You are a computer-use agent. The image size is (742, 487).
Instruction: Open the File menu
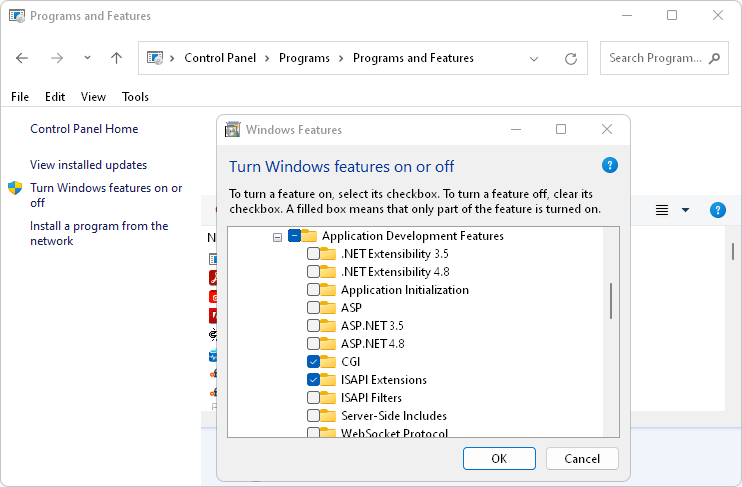coord(20,97)
